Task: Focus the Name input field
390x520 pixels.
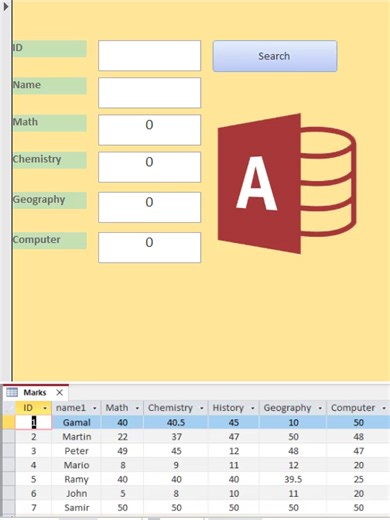Action: click(x=149, y=93)
